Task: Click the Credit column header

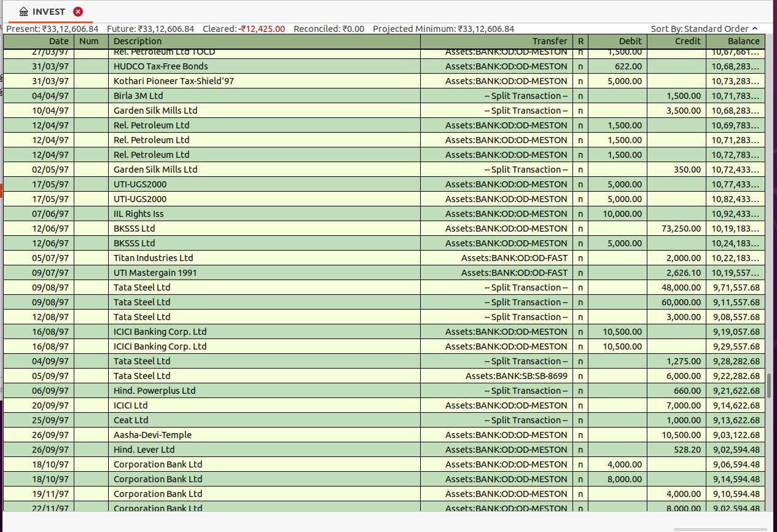Action: click(x=676, y=41)
